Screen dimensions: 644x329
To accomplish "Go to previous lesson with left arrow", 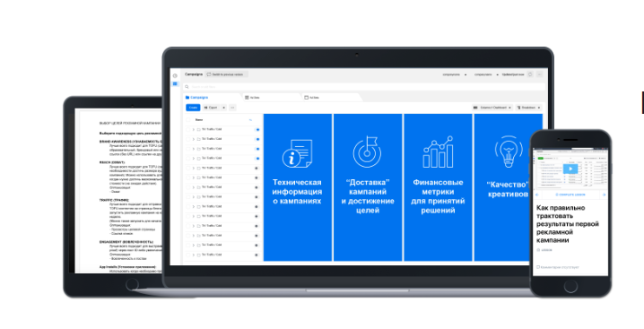I will point(537,195).
